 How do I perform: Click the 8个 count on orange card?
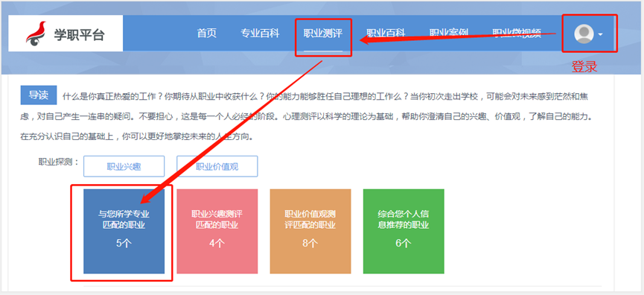pos(310,244)
